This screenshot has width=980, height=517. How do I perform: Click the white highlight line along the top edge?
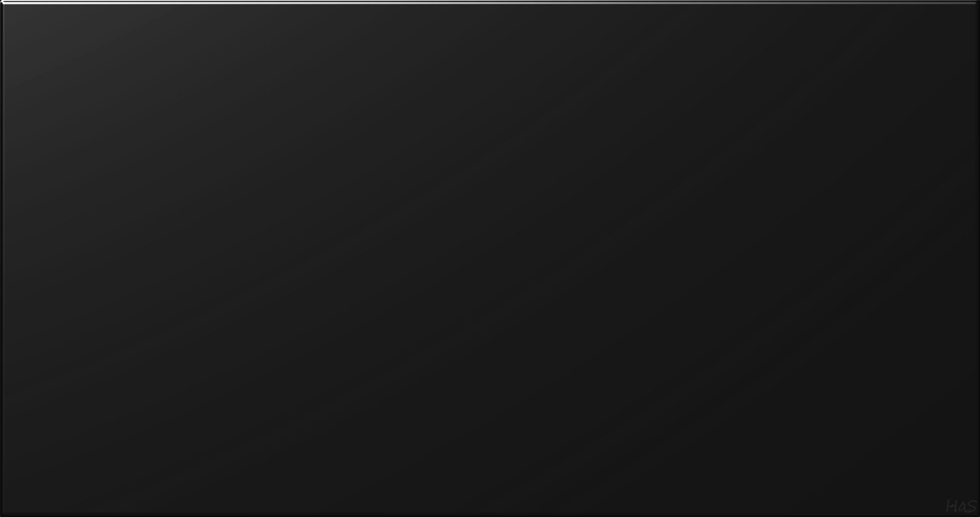(490, 3)
